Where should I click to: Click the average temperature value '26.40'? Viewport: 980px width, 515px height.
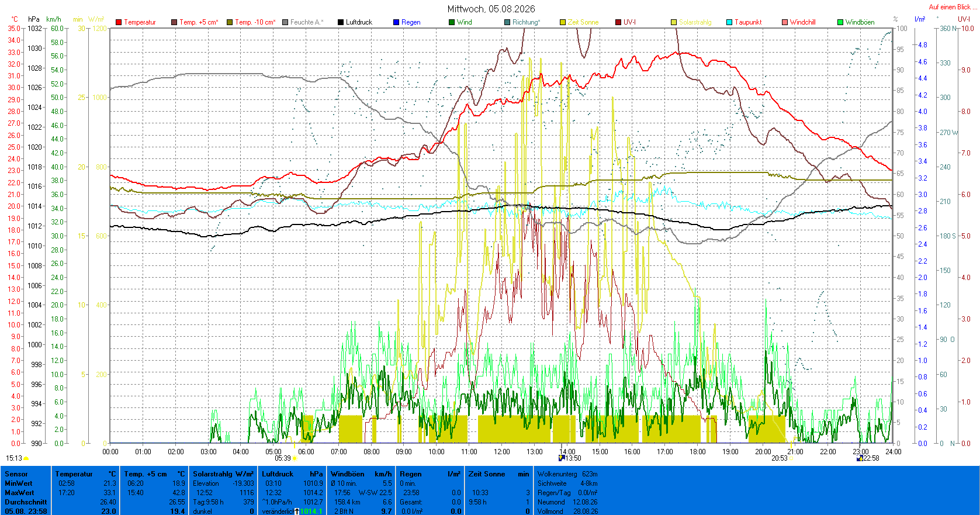tap(108, 502)
